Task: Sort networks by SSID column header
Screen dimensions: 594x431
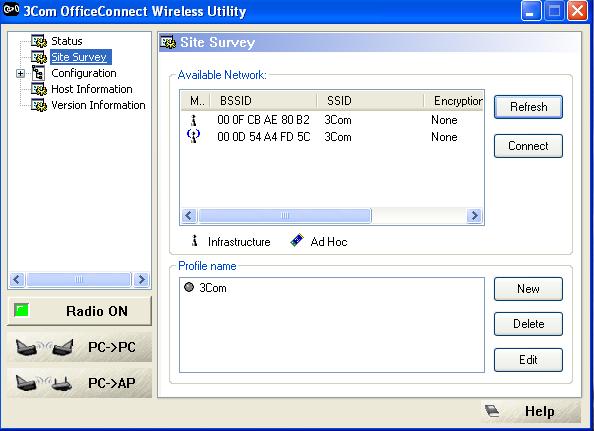Action: point(370,101)
